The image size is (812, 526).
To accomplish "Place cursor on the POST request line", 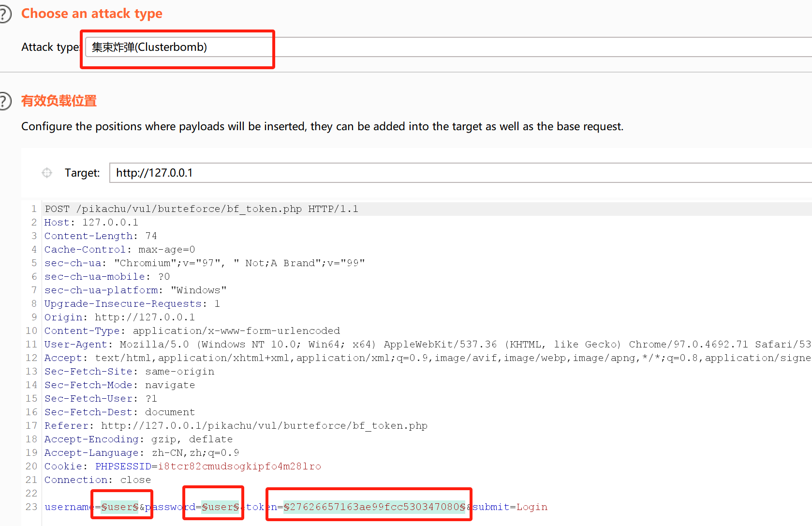I will point(201,209).
